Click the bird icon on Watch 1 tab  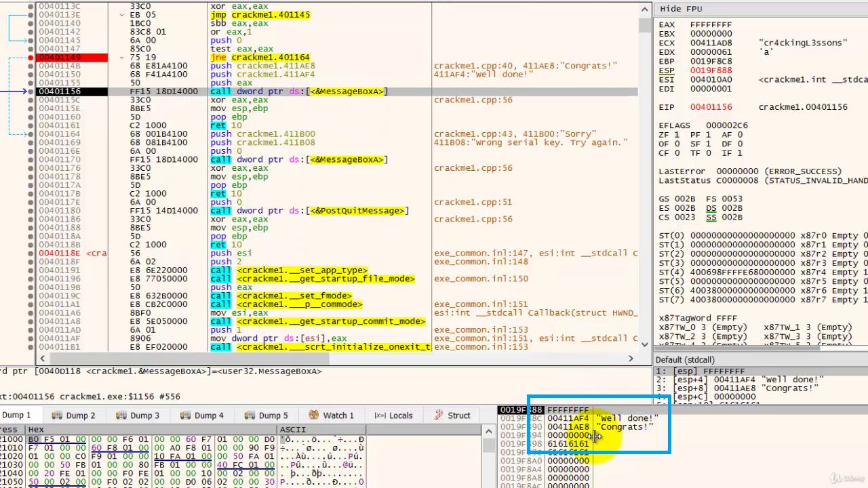click(x=315, y=415)
